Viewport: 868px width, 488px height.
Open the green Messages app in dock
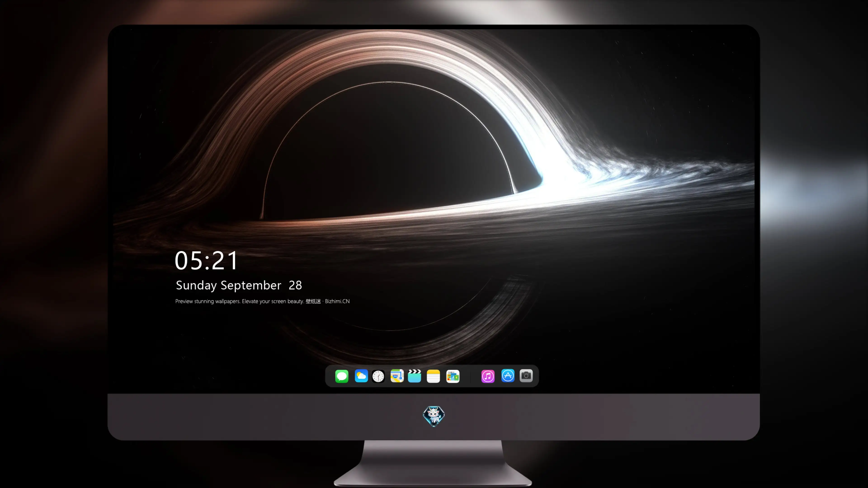point(342,376)
